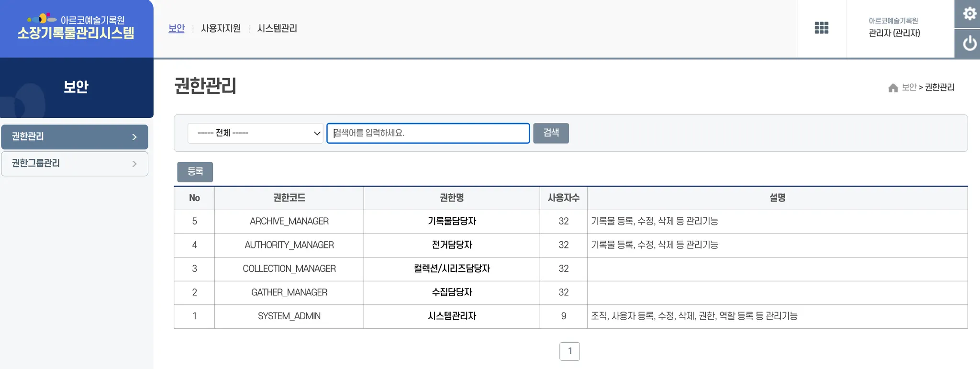Click the 아르코예술기록원 logo
Image resolution: width=980 pixels, height=369 pixels.
pyautogui.click(x=76, y=27)
